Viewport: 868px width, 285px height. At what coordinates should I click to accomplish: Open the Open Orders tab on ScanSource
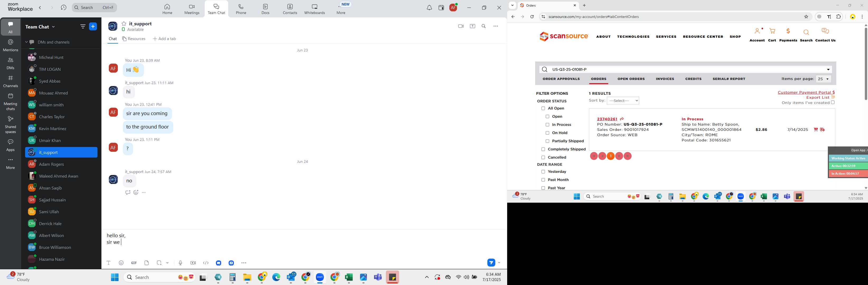tap(631, 79)
